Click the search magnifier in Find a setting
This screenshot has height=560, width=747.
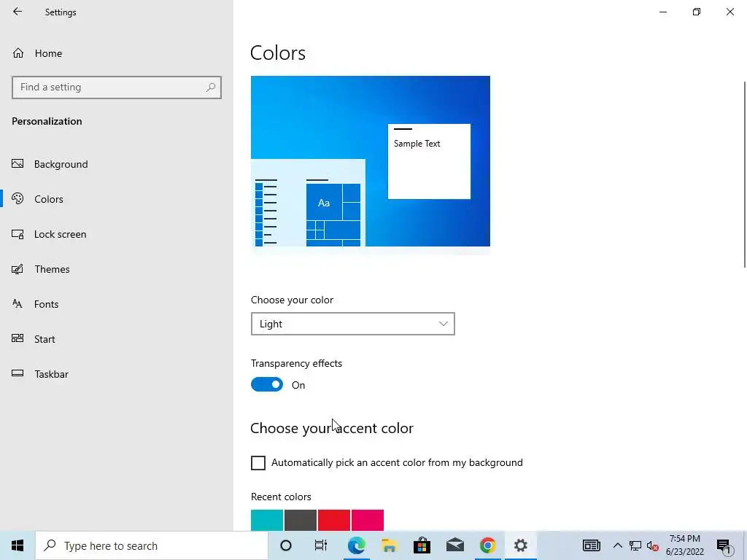[x=211, y=87]
